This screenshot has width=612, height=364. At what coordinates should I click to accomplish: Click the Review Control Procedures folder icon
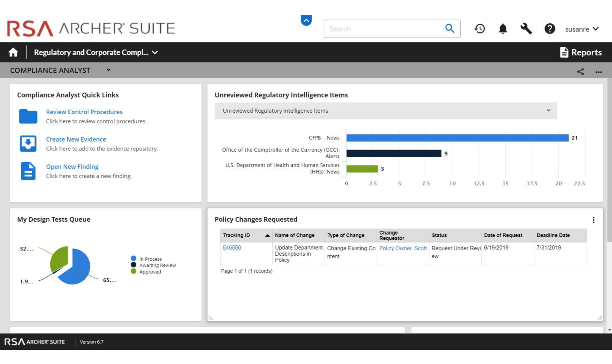click(28, 116)
